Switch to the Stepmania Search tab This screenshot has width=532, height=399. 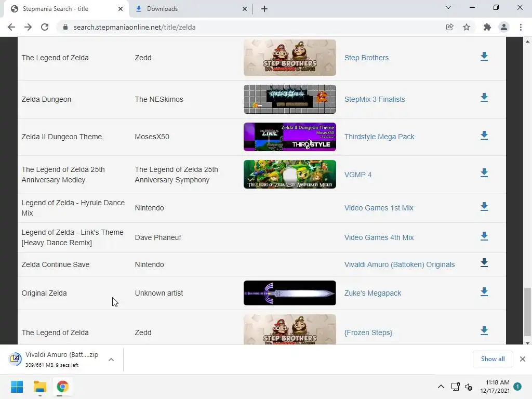pyautogui.click(x=66, y=9)
